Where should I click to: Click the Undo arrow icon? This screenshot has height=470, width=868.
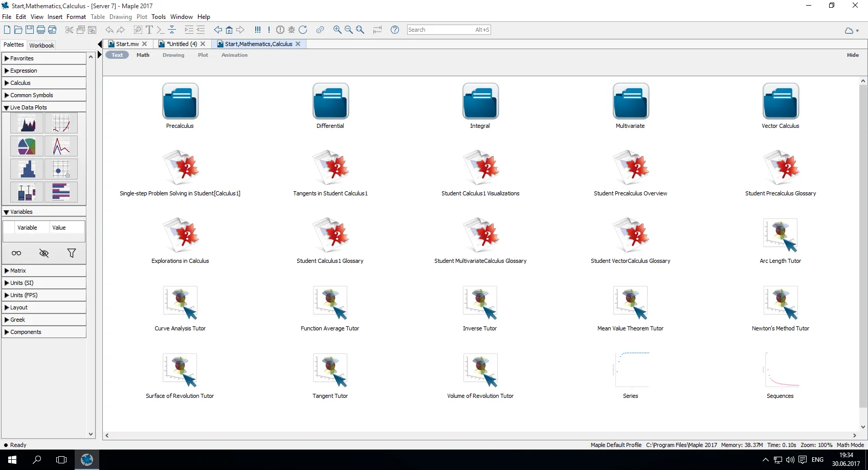click(109, 30)
